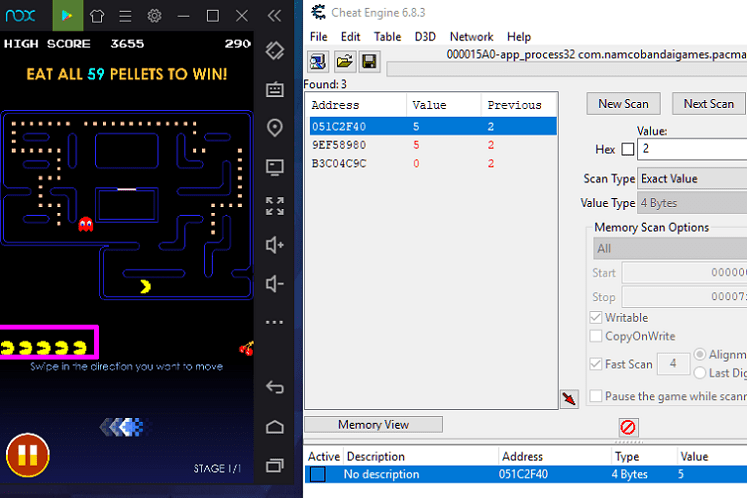Toggle Pause the game while scanning

coord(596,396)
